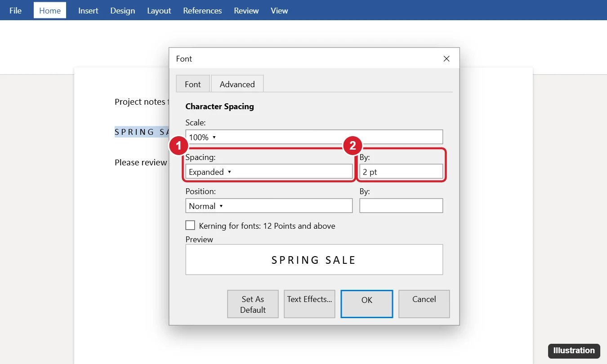Open the Layout ribbon tab
607x364 pixels.
(159, 10)
